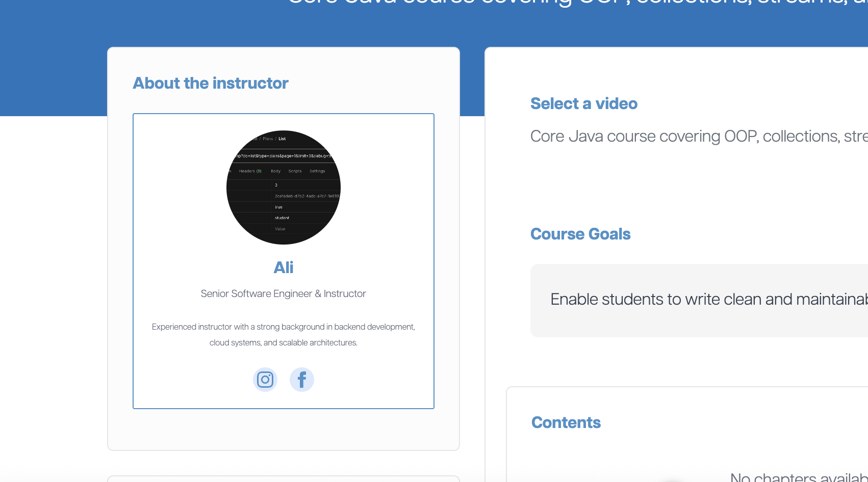Click the instructor's circular profile picture
The image size is (868, 482).
click(284, 188)
